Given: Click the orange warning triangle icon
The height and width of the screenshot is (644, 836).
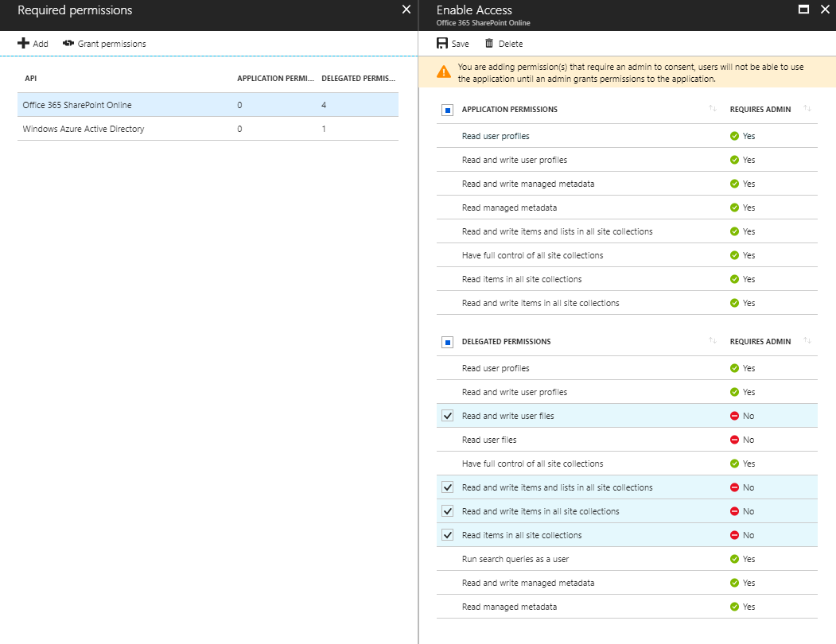Looking at the screenshot, I should (x=443, y=72).
